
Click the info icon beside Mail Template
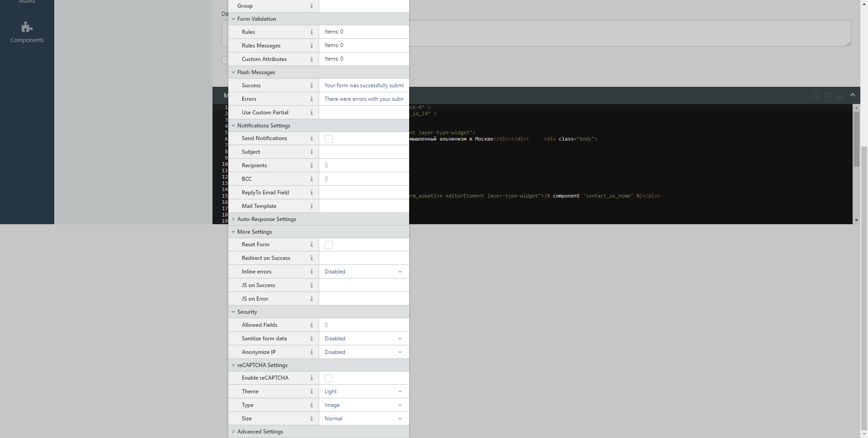tap(311, 206)
